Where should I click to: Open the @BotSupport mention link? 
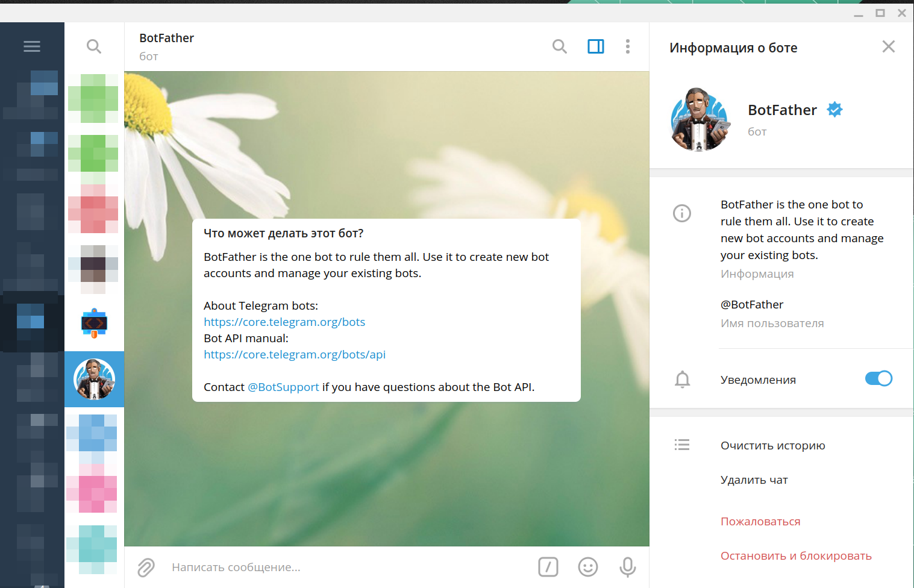(283, 387)
